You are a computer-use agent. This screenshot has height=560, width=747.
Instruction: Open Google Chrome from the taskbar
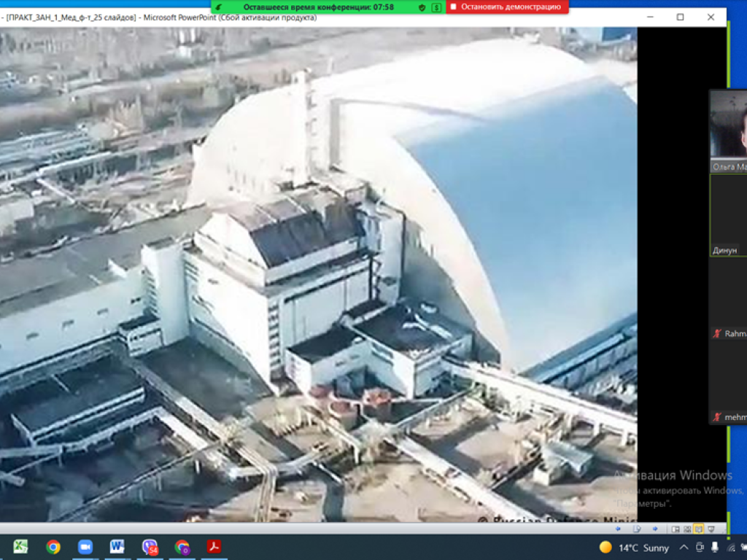click(x=53, y=547)
